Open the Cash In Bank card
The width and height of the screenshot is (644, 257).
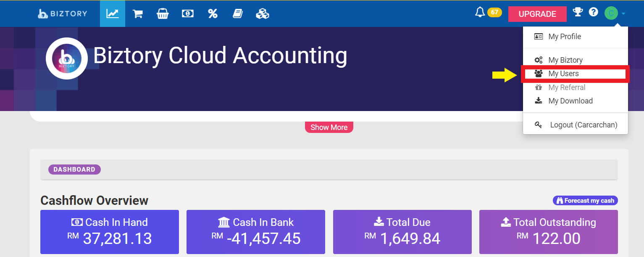(256, 232)
